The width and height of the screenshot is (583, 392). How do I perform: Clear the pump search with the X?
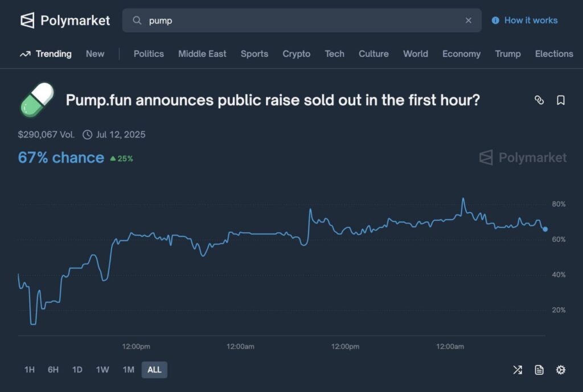coord(469,20)
